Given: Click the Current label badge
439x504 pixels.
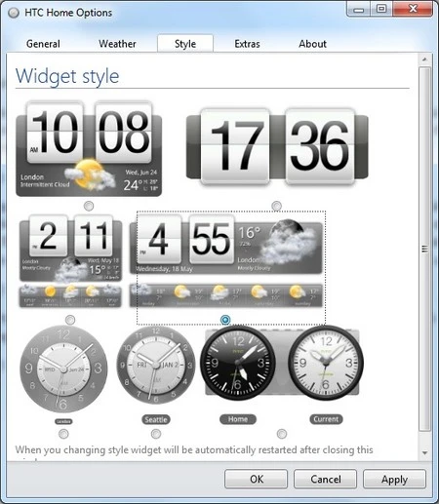Looking at the screenshot, I should coord(326,419).
